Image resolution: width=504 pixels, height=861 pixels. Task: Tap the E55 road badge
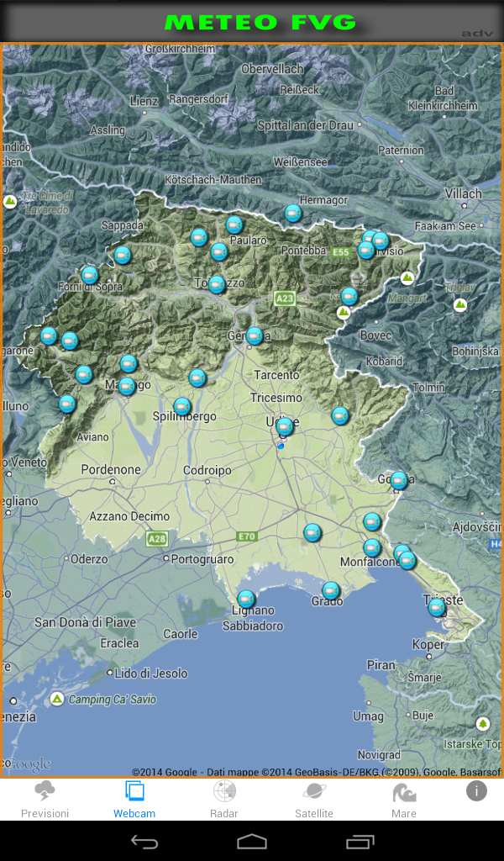pos(340,252)
